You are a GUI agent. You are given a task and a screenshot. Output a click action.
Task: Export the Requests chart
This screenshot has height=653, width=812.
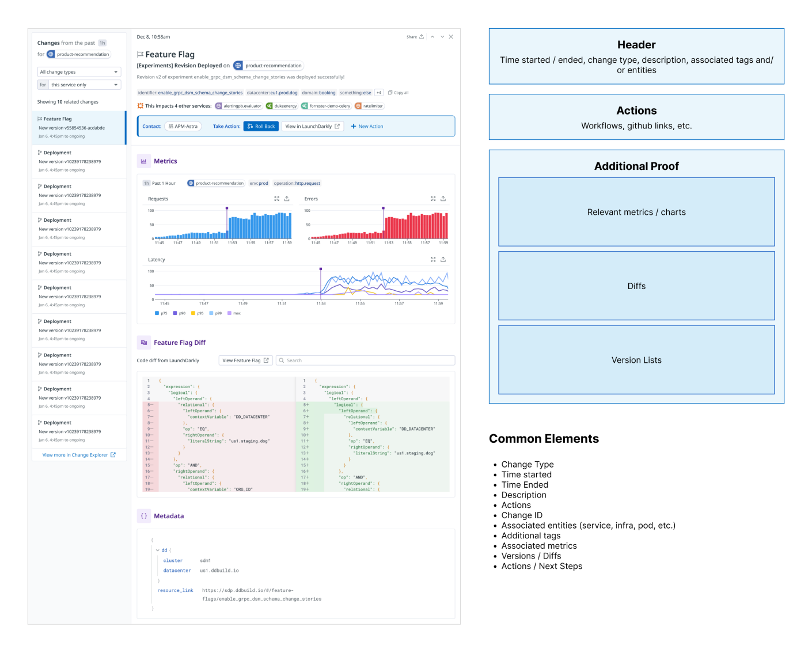[287, 199]
